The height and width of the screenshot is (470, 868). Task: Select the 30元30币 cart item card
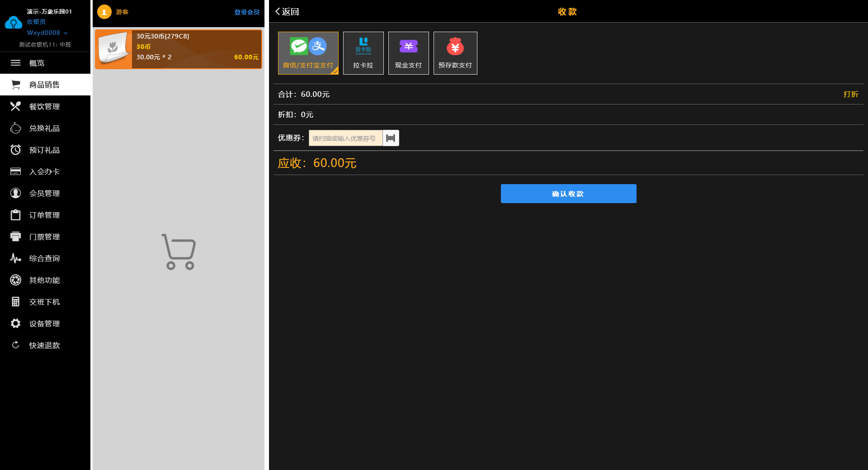[x=178, y=49]
